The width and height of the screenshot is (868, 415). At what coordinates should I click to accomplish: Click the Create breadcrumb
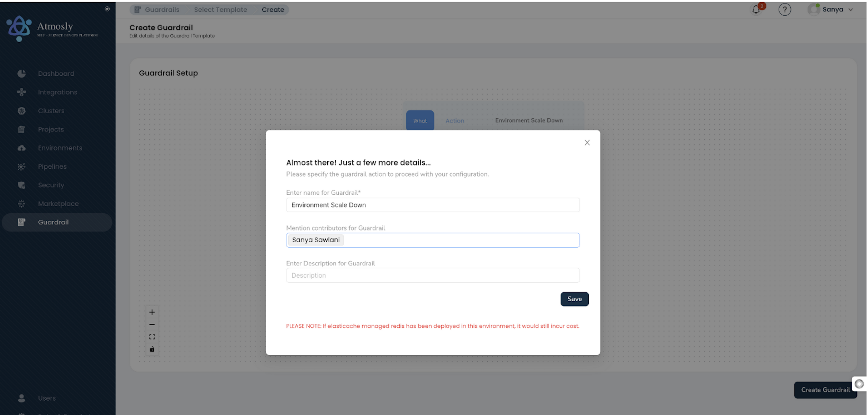pos(272,10)
